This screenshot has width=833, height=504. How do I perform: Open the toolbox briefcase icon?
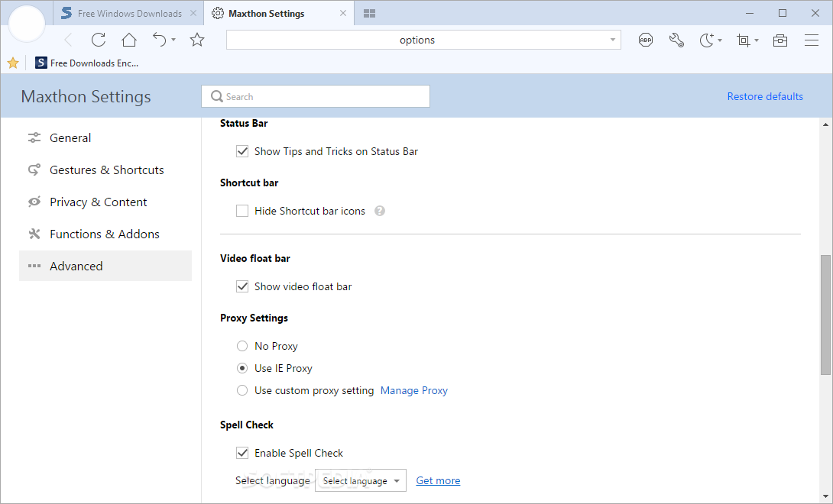coord(780,40)
